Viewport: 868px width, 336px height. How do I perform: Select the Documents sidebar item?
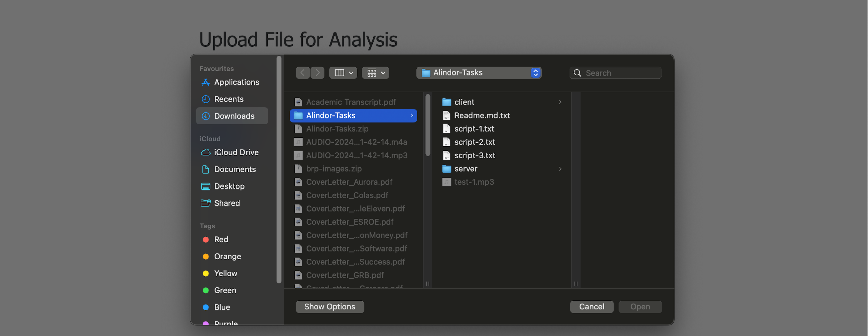coord(235,169)
